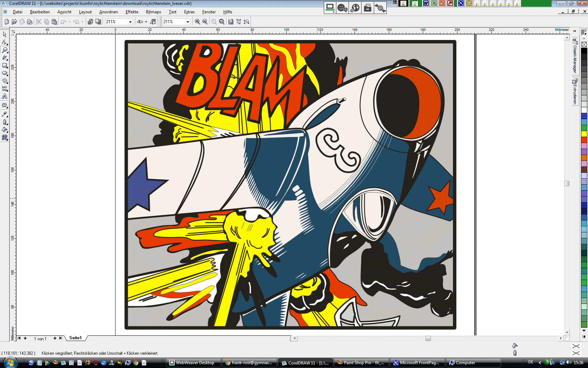Open the Extras menu
The width and height of the screenshot is (588, 368).
189,12
